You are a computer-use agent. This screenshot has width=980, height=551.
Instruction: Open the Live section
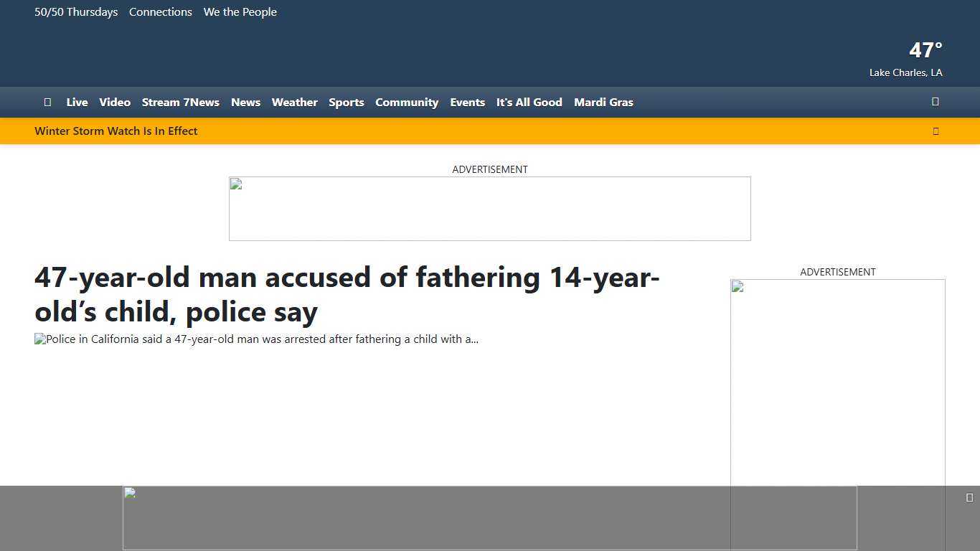[x=77, y=102]
